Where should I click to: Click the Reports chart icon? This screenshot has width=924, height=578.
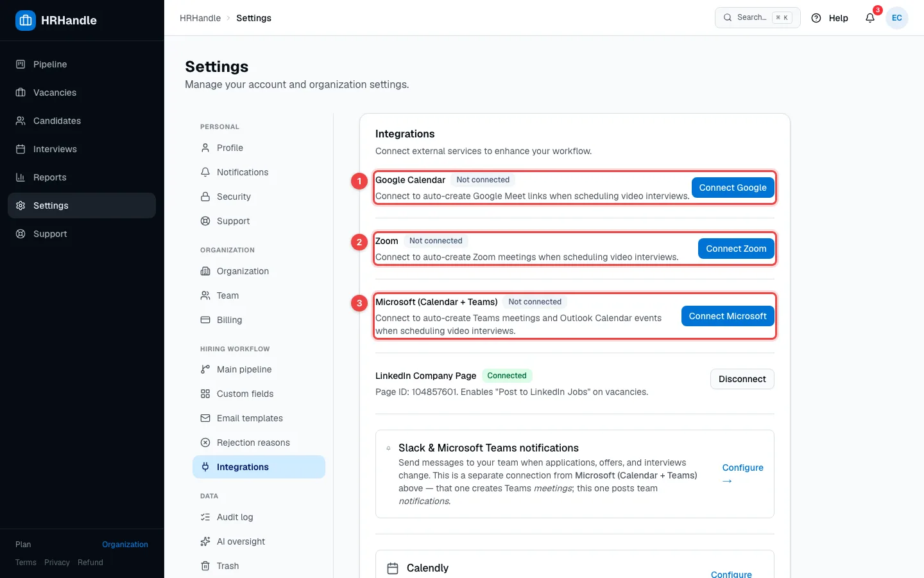click(21, 177)
